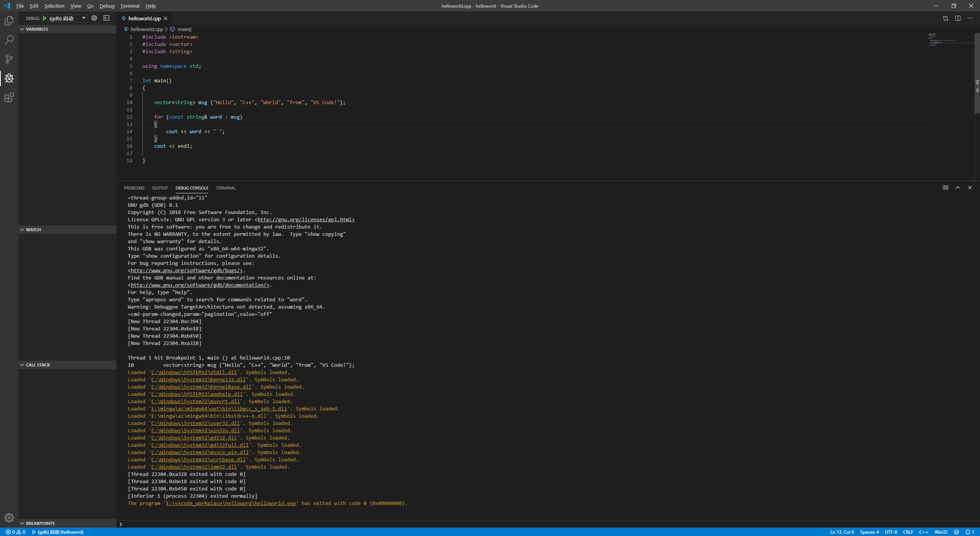Switch to the TERMINAL tab
Screen dimensions: 980x536
click(x=225, y=188)
